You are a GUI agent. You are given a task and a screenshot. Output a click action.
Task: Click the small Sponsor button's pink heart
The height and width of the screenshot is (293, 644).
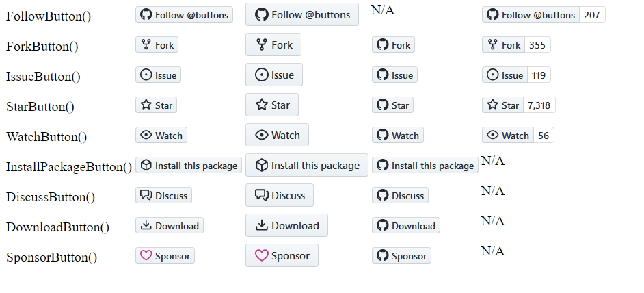[x=146, y=255]
